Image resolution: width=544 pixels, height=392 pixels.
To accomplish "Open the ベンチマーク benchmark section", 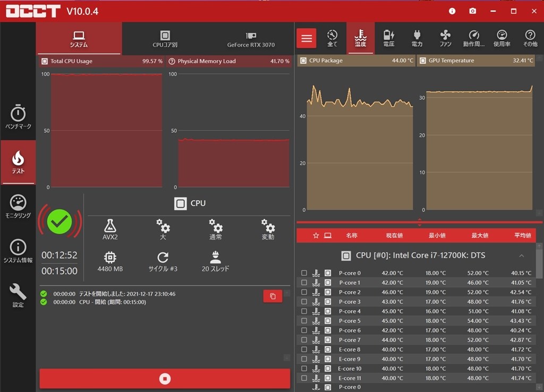I will pyautogui.click(x=18, y=117).
